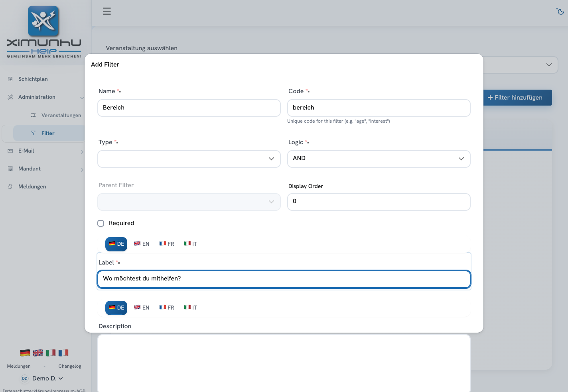Click the Veranstaltungen sliders icon
Viewport: 568px width, 392px height.
point(34,115)
